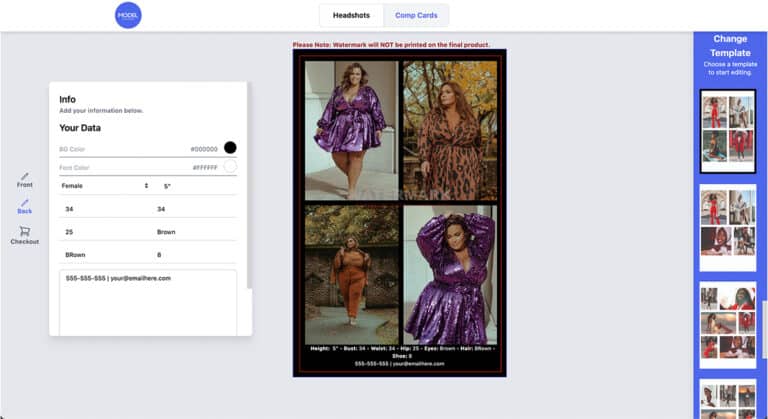Image resolution: width=768 pixels, height=419 pixels.
Task: Click the card's measurement stats line
Action: tap(403, 352)
